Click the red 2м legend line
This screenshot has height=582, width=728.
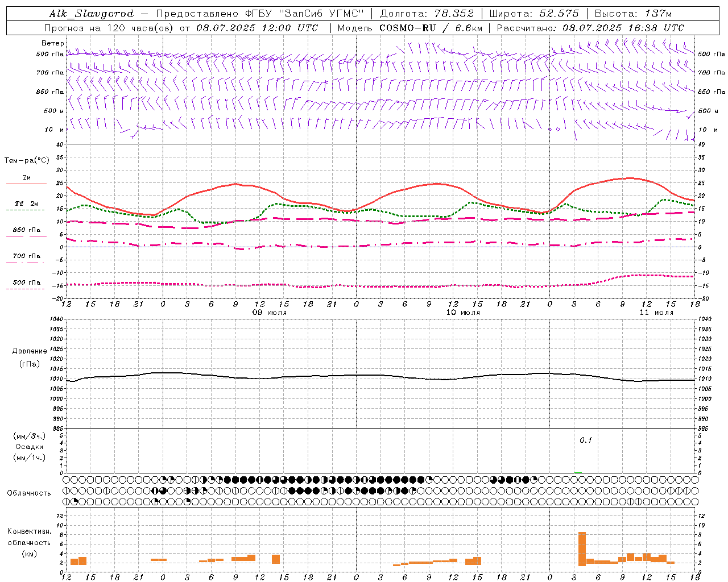pos(26,184)
